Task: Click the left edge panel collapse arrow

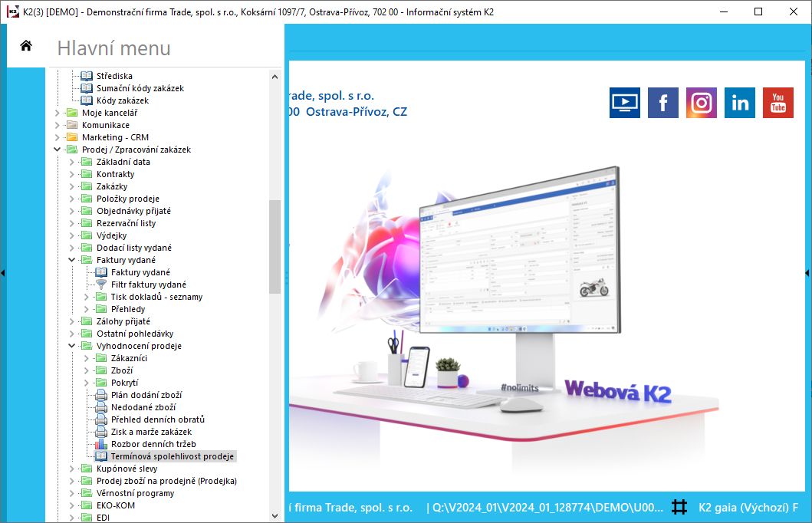Action: click(x=3, y=273)
